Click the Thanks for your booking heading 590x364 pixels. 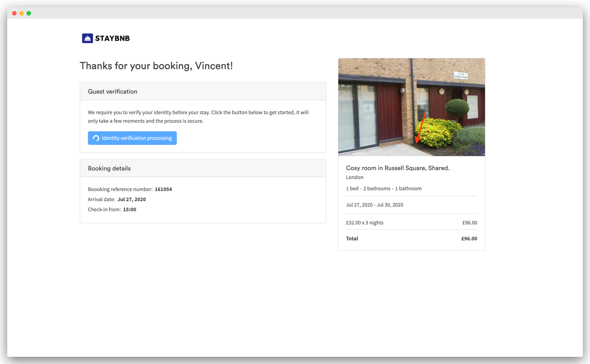pos(156,66)
